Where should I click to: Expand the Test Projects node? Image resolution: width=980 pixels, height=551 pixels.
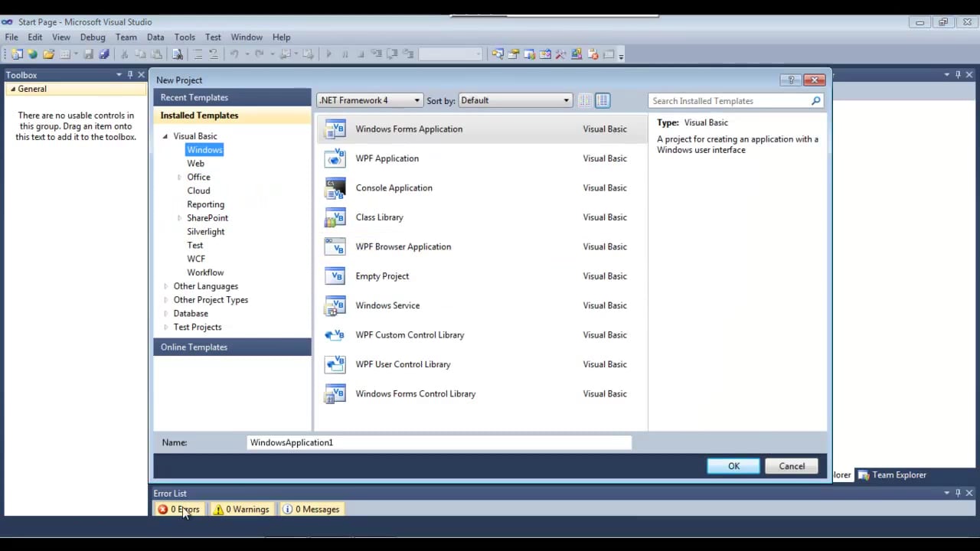pos(165,328)
